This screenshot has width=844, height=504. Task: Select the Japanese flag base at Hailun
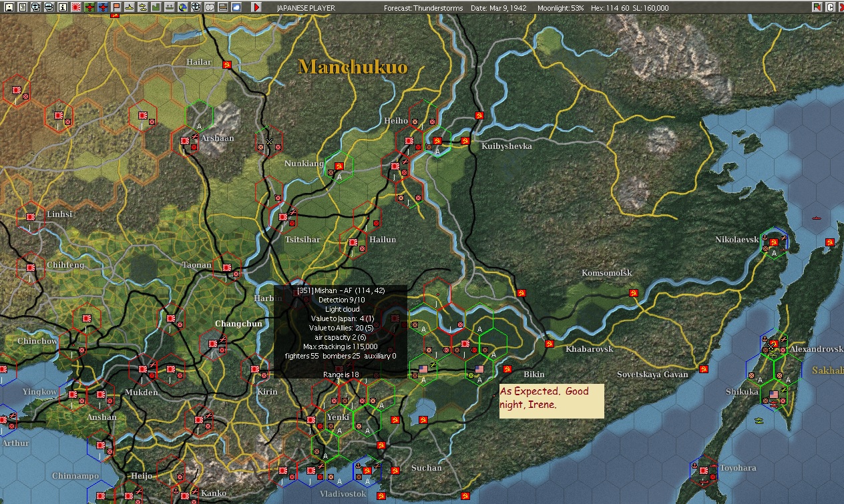353,242
